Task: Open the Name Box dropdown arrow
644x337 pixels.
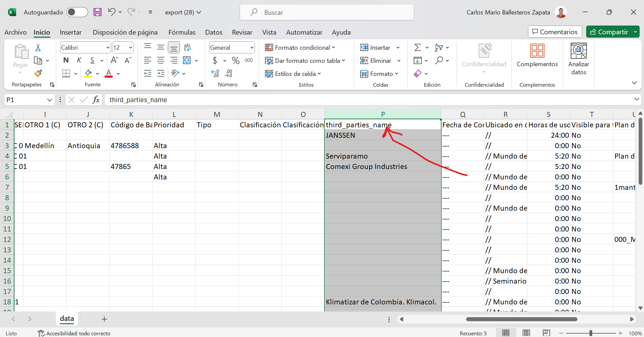Action: point(49,100)
